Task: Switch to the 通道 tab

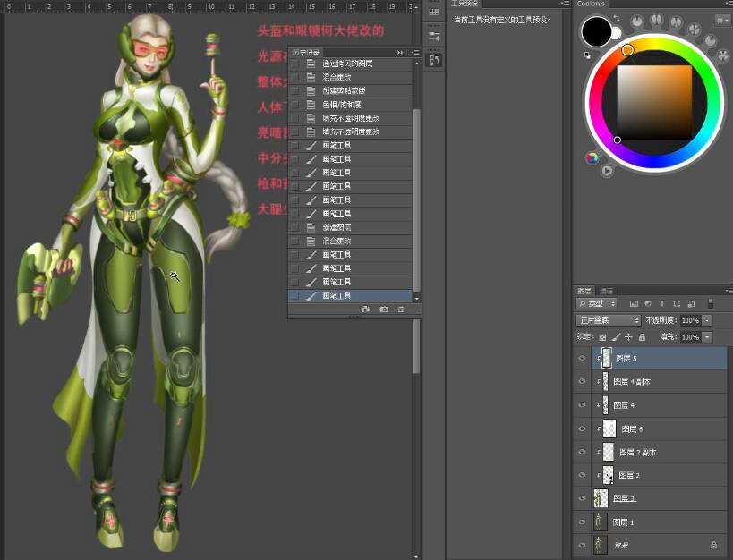Action: [x=606, y=291]
